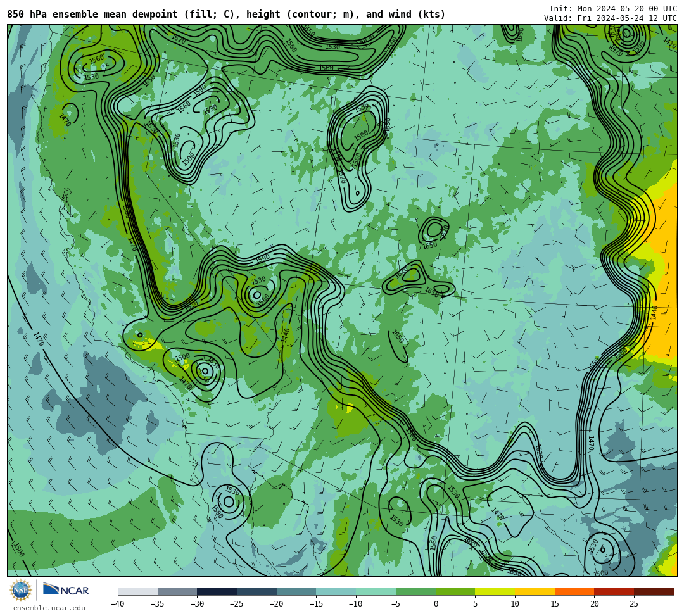Click the colorbar tick label 15
This screenshot has height=616, width=684.
tap(554, 604)
